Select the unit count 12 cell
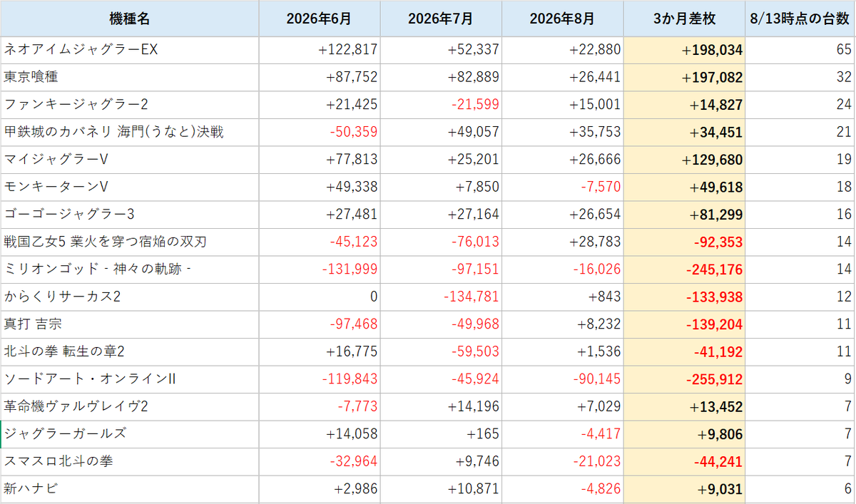 pyautogui.click(x=800, y=297)
